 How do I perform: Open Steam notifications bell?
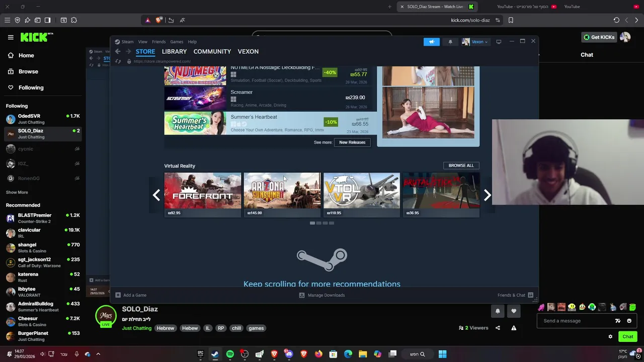click(x=450, y=42)
